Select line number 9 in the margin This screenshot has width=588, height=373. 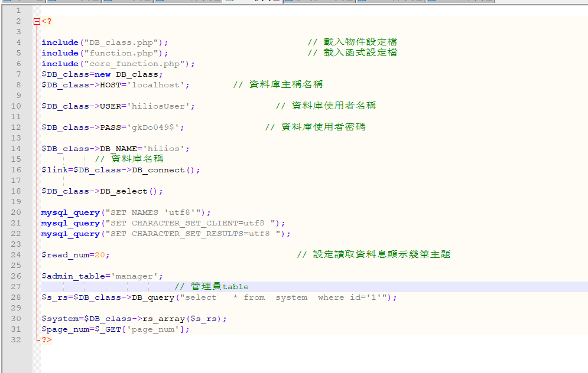(x=18, y=96)
